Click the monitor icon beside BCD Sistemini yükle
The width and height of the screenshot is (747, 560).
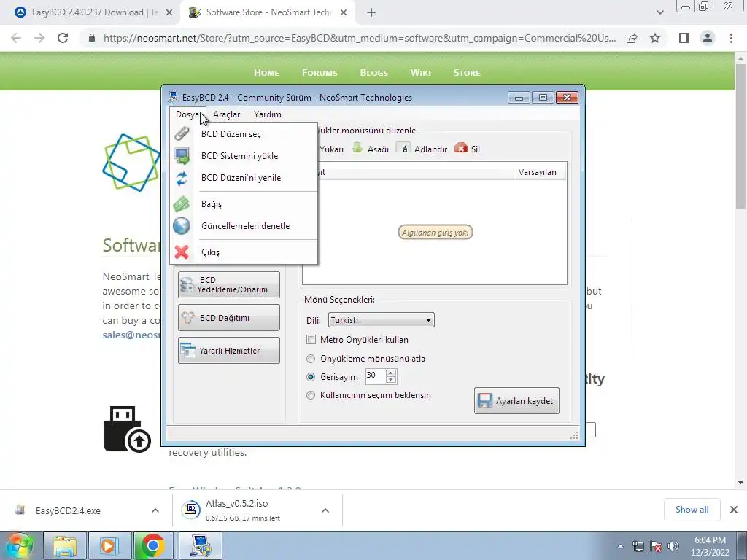tap(182, 156)
